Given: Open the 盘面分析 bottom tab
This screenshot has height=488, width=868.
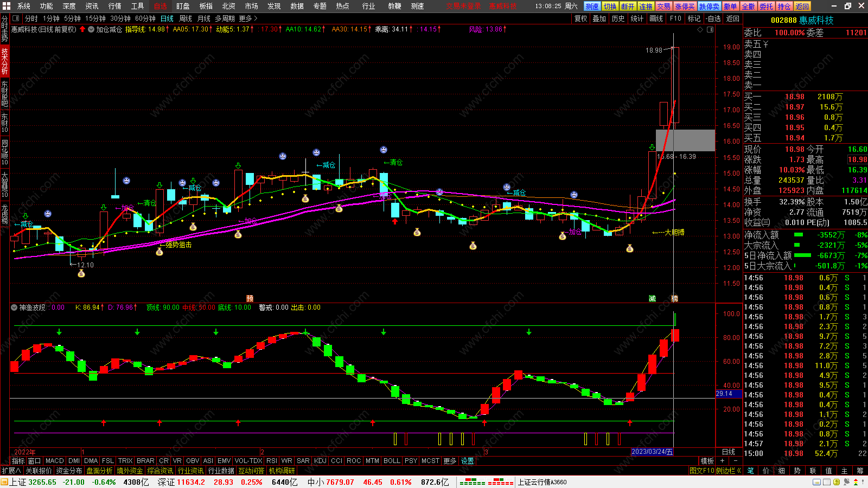Looking at the screenshot, I should pos(99,471).
